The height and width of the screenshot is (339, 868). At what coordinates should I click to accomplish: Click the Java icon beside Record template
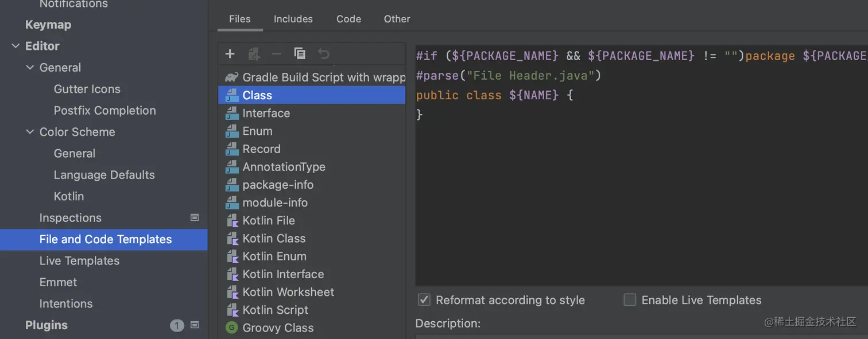231,149
